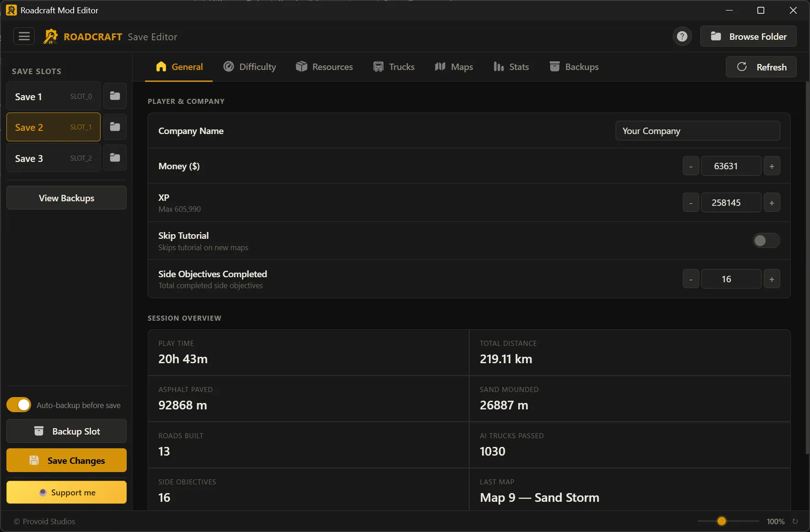Click AI Trucks Passed value 1030
Screen dimensions: 810x532
coord(493,451)
